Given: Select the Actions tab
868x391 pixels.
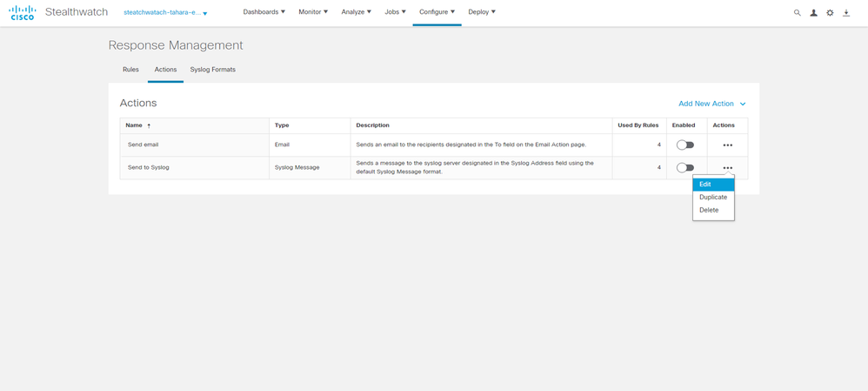Looking at the screenshot, I should 165,70.
